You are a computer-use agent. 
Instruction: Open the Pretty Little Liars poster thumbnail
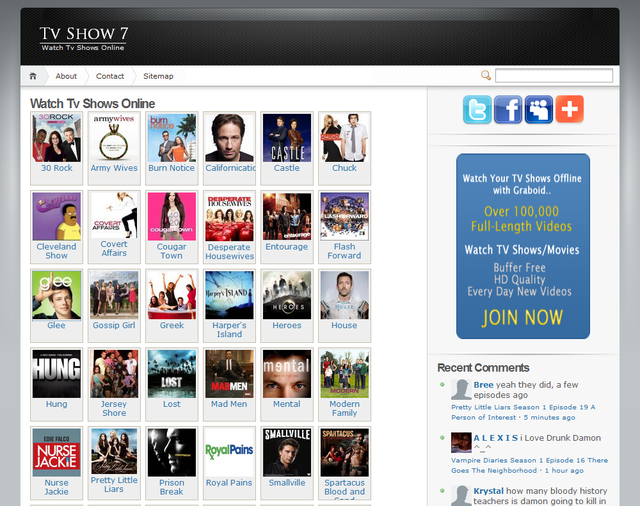(x=114, y=451)
